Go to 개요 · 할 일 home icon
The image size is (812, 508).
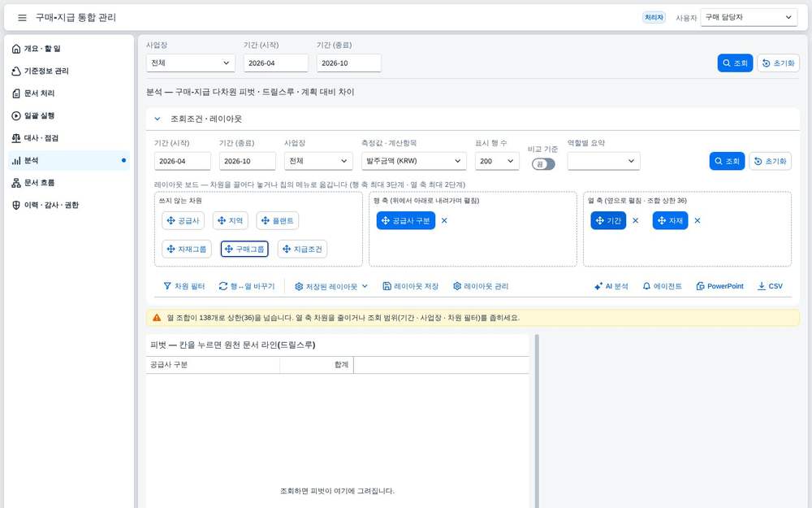tap(16, 49)
